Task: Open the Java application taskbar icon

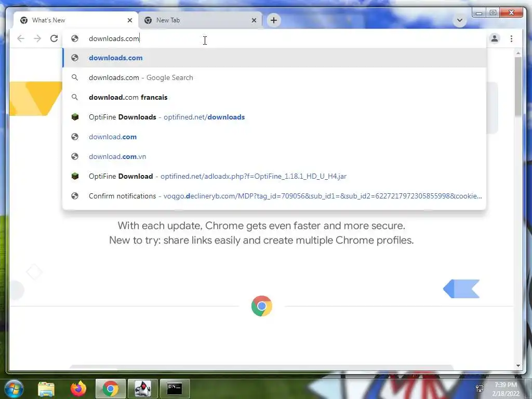Action: (x=143, y=389)
